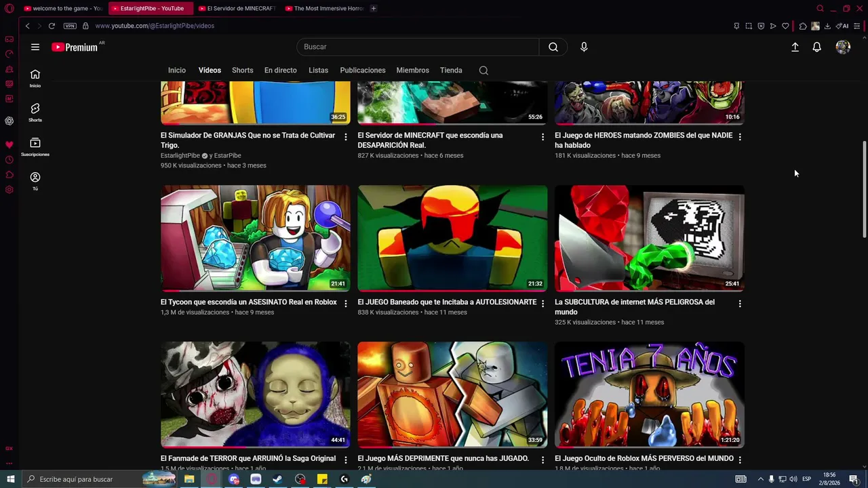
Task: Open options for 'El Simulador De GRANJAS' video
Action: 346,137
